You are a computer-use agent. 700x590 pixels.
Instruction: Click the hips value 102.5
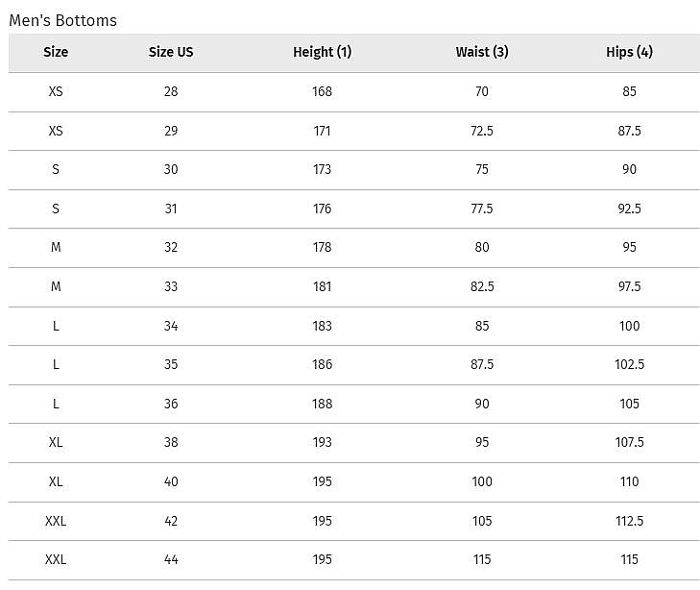pos(629,364)
